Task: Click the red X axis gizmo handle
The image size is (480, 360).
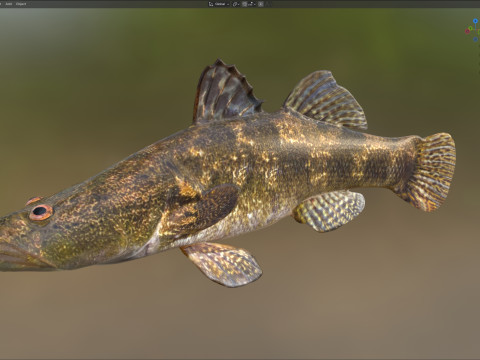Action: point(467,31)
